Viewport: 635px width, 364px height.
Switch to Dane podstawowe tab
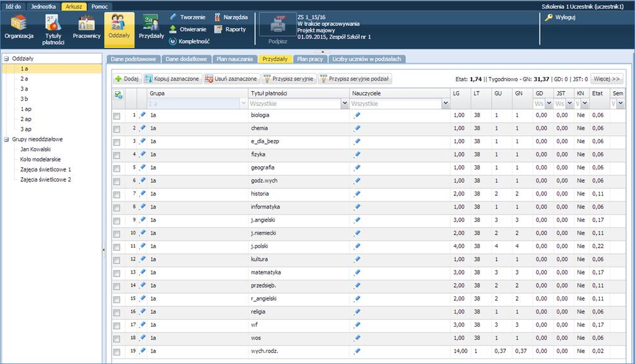click(x=133, y=59)
